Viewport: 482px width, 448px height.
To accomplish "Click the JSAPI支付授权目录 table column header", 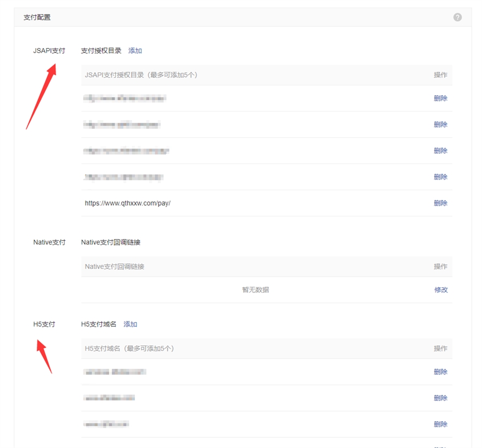I will (141, 75).
